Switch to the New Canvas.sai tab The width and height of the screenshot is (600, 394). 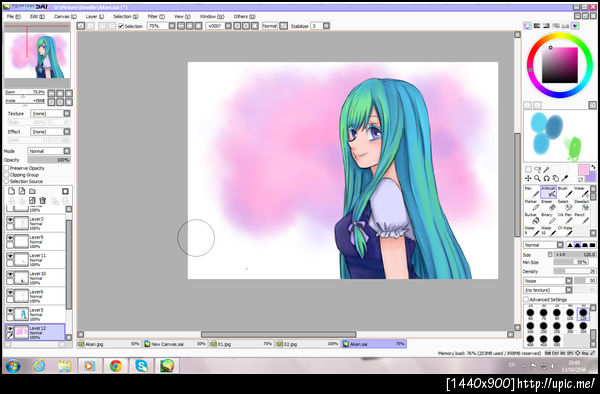175,344
